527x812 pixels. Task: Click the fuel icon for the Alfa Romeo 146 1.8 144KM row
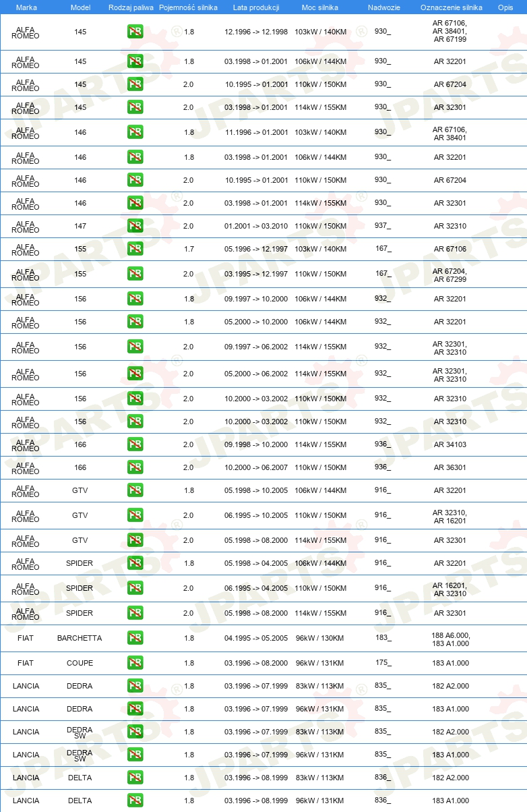135,157
